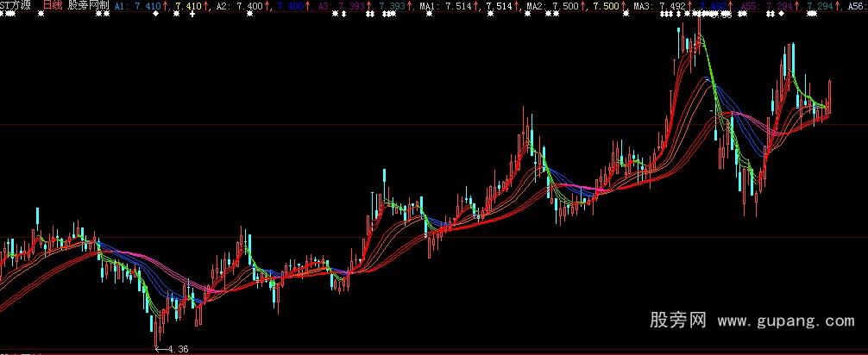This screenshot has height=355, width=868.
Task: Click the diamond info marker near A1 value
Action: pyautogui.click(x=154, y=15)
